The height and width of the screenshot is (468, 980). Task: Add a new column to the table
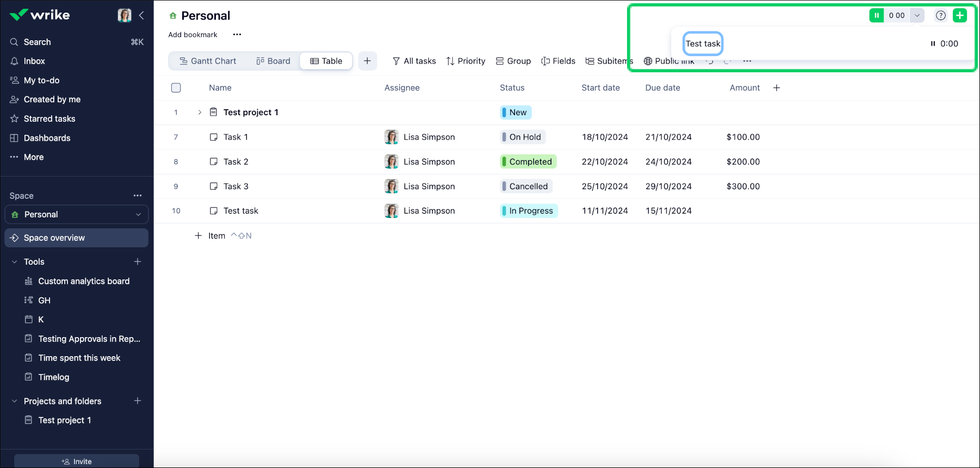(x=777, y=88)
